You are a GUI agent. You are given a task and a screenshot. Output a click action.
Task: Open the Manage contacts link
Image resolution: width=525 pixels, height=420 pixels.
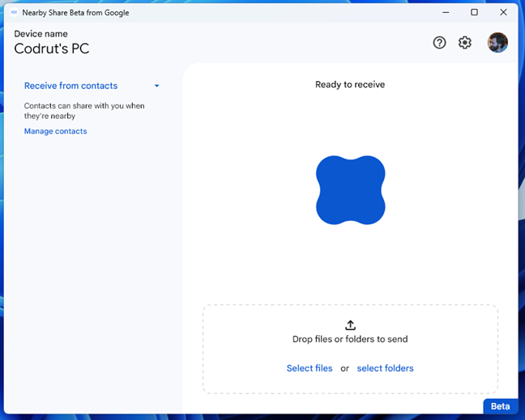[55, 131]
